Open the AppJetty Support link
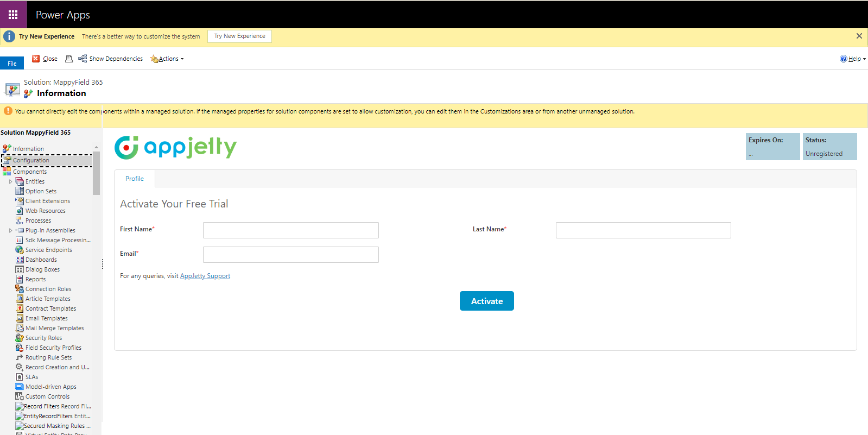The image size is (868, 435). click(205, 276)
